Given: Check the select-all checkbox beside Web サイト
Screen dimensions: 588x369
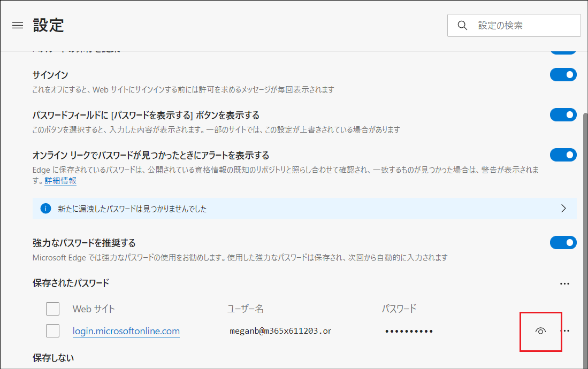Looking at the screenshot, I should 52,309.
